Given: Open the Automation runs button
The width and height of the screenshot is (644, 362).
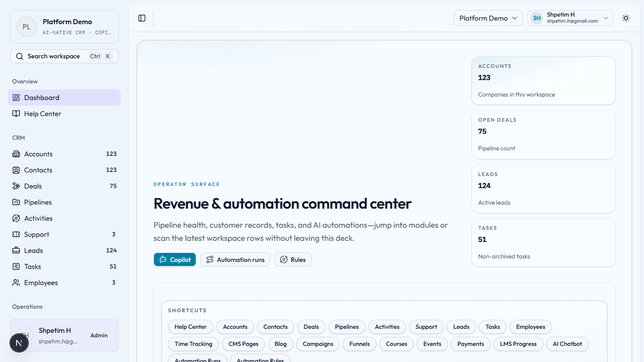Looking at the screenshot, I should point(235,259).
